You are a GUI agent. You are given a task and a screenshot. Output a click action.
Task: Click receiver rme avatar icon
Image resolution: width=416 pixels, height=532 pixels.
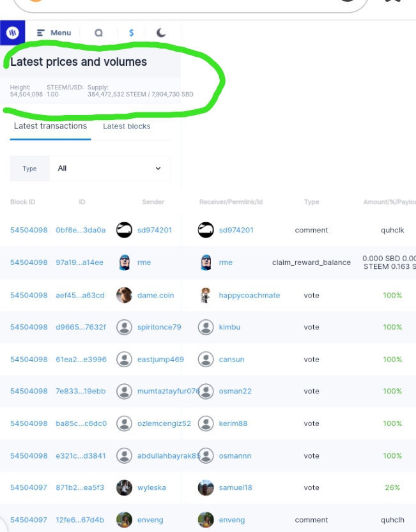coord(206,262)
